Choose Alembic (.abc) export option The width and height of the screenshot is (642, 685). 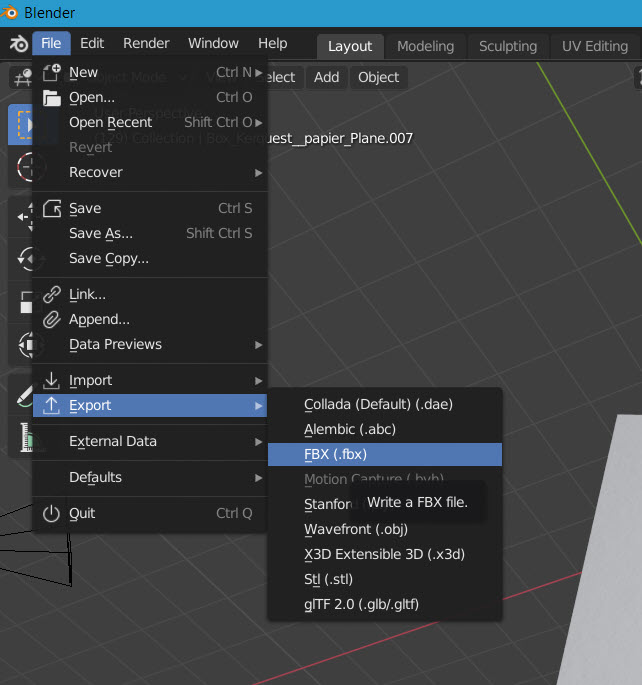385,429
